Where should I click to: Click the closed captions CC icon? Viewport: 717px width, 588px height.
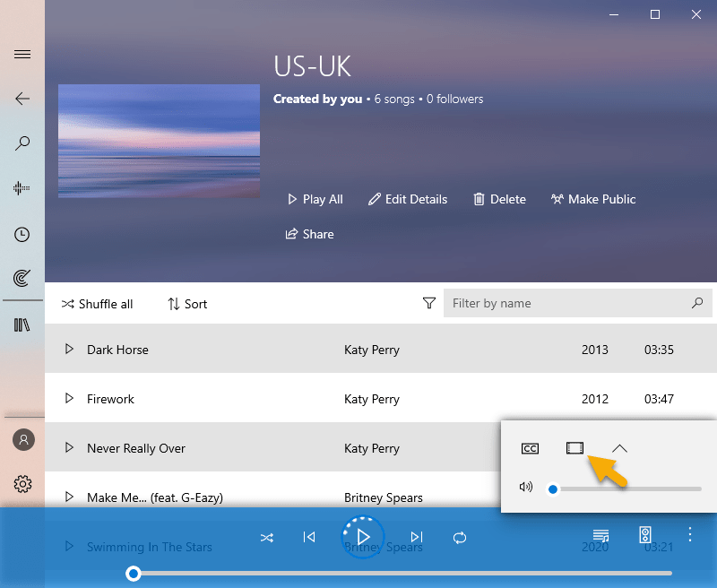(530, 448)
